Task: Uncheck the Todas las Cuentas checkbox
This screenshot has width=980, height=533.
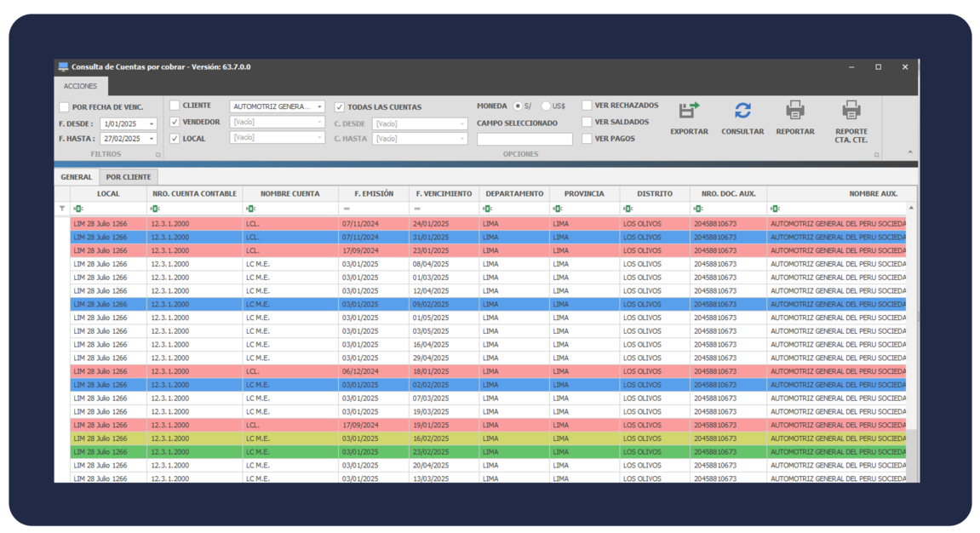Action: [340, 107]
